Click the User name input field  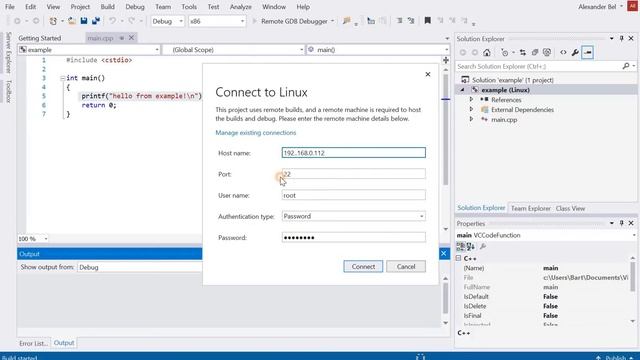353,195
